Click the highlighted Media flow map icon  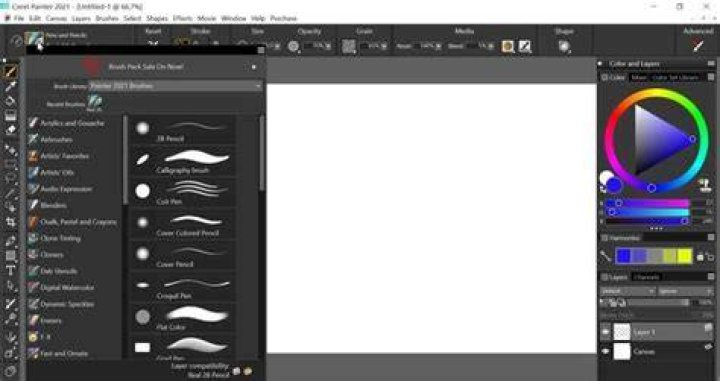[507, 46]
